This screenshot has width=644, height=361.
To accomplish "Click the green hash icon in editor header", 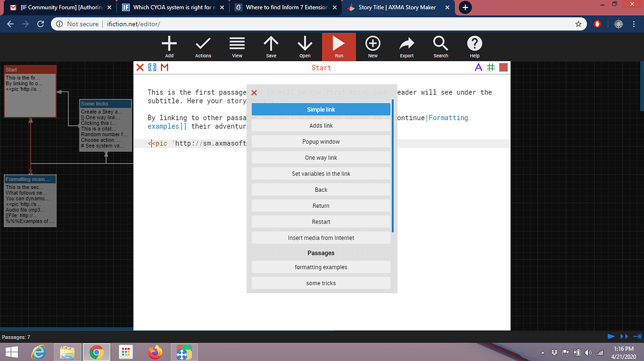I will [x=491, y=67].
